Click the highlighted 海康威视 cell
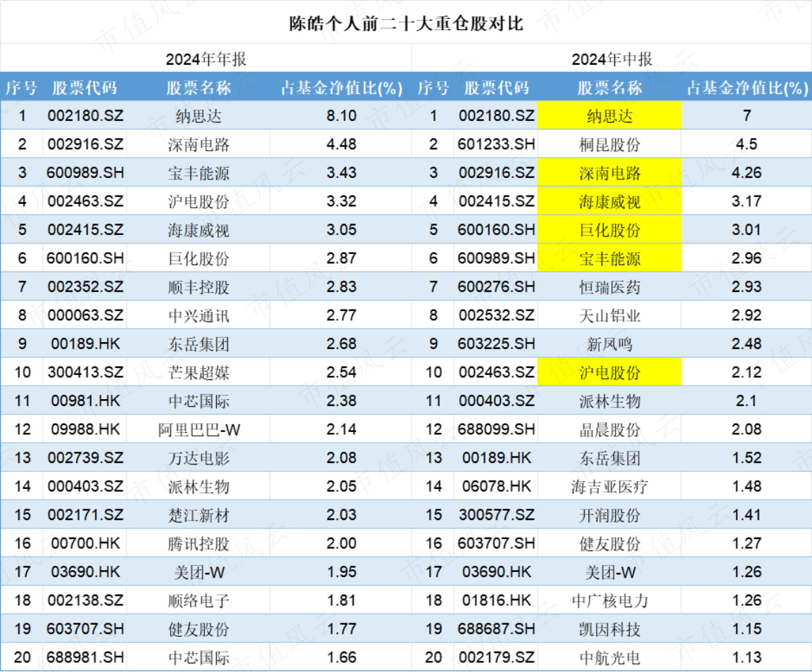The width and height of the screenshot is (812, 672). tap(609, 201)
